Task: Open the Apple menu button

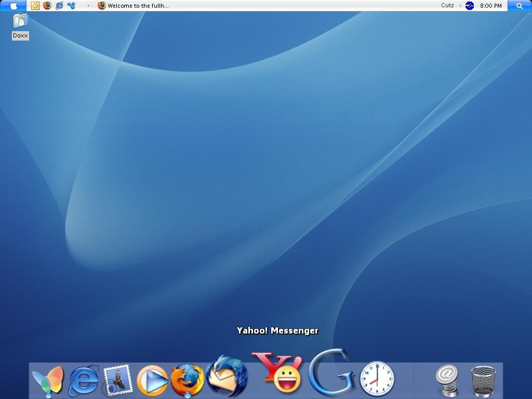Action: (14, 6)
